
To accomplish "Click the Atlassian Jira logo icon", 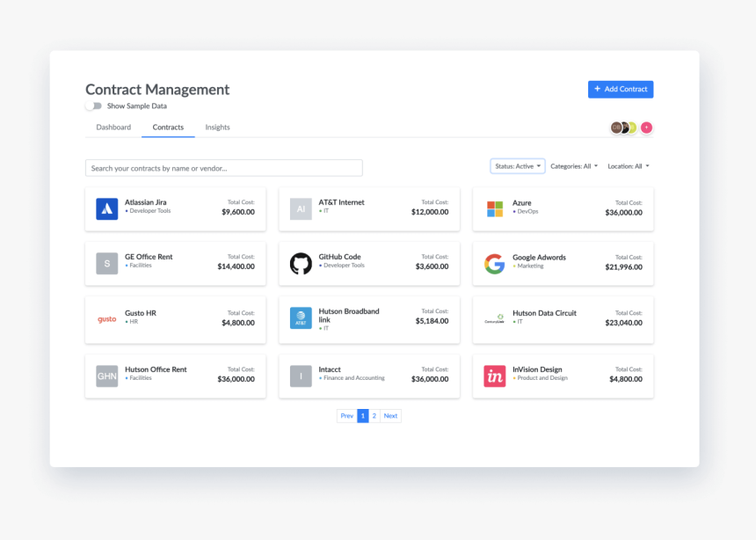I will coord(106,208).
